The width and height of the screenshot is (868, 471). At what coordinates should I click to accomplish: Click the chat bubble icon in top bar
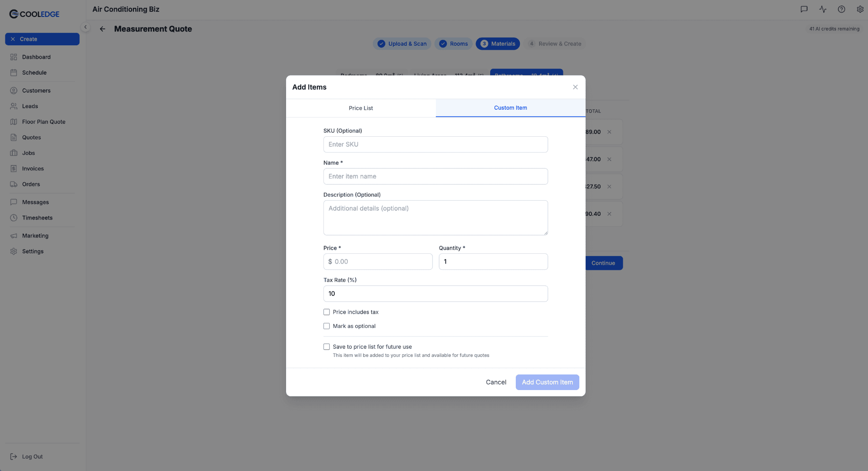point(804,9)
